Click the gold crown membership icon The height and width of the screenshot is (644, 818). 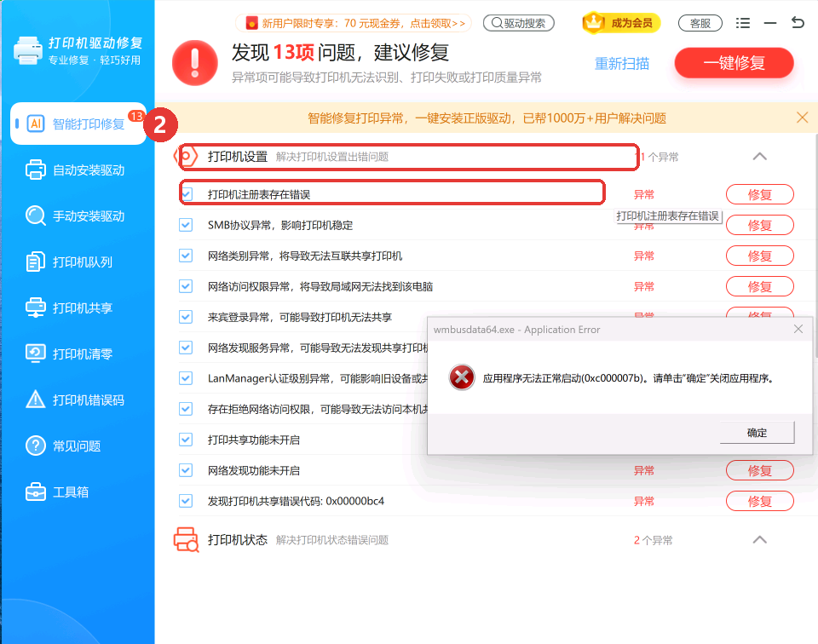pos(594,23)
